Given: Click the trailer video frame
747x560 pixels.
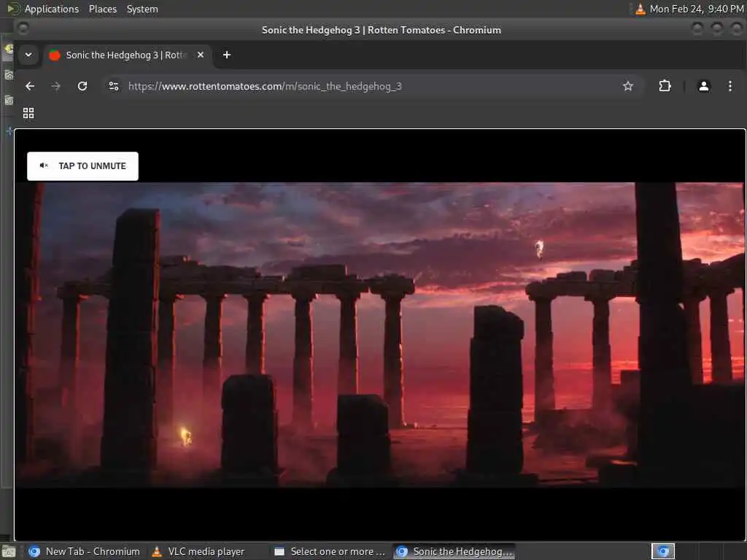Looking at the screenshot, I should [x=379, y=335].
